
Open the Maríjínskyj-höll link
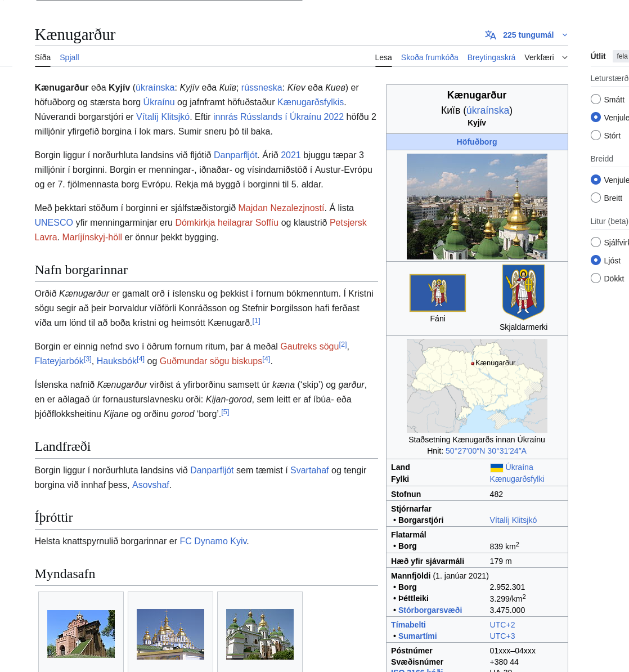pyautogui.click(x=92, y=238)
